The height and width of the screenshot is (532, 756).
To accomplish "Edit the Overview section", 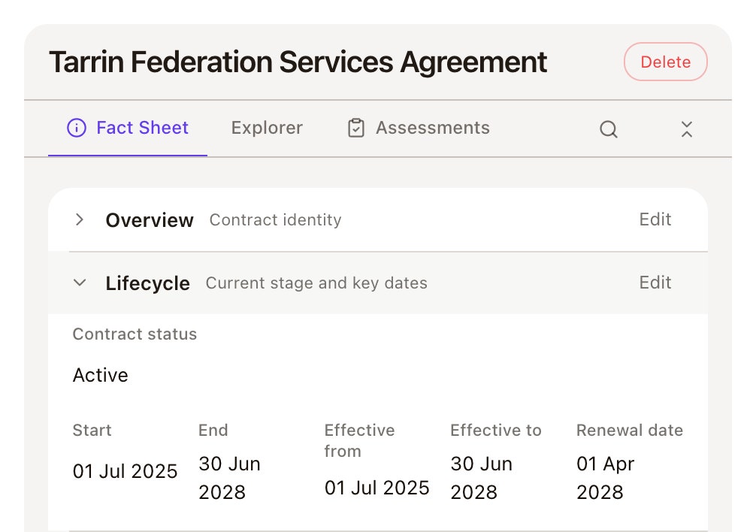I will (x=655, y=219).
